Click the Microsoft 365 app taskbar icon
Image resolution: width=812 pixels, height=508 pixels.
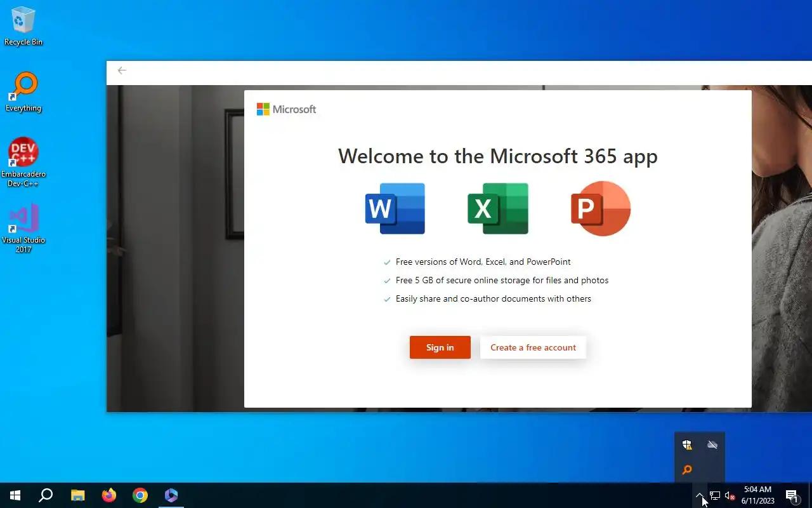pos(171,495)
